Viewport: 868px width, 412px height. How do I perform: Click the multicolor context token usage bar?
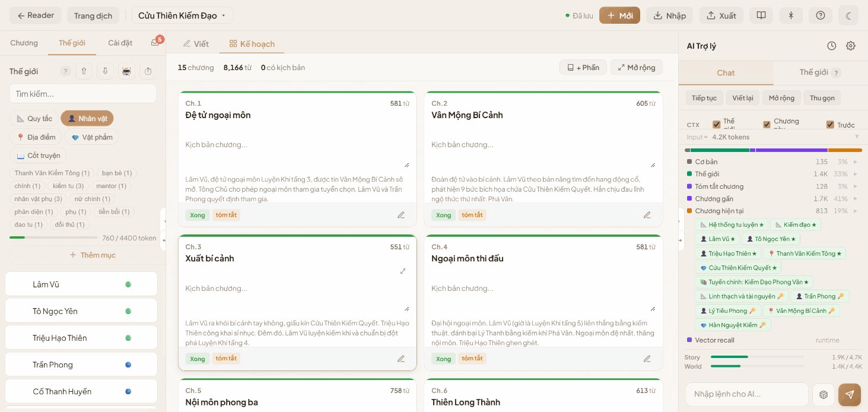(x=772, y=150)
